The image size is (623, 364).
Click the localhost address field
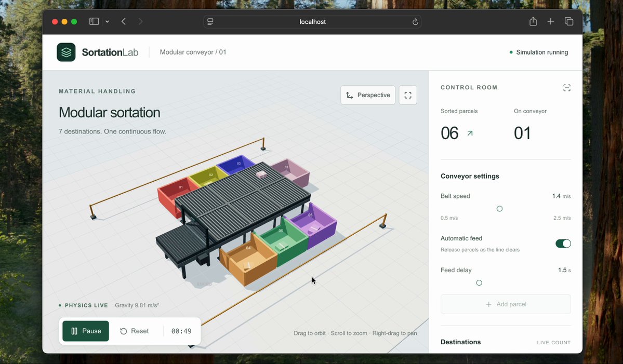(312, 21)
